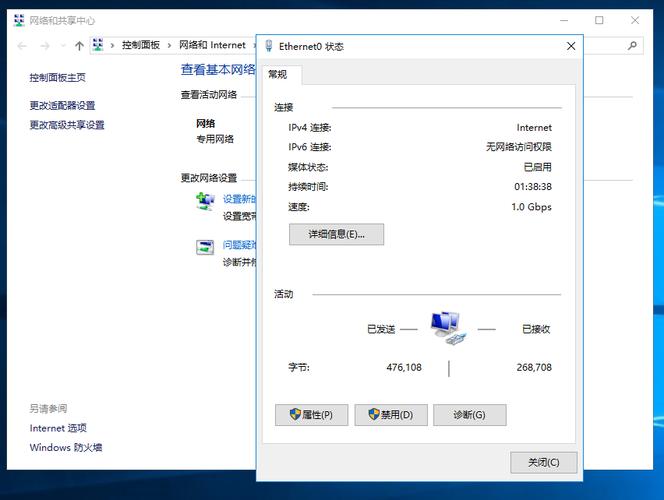Run diagnostics with 诊断(G) button
Screen dimensions: 664x500
[x=470, y=415]
